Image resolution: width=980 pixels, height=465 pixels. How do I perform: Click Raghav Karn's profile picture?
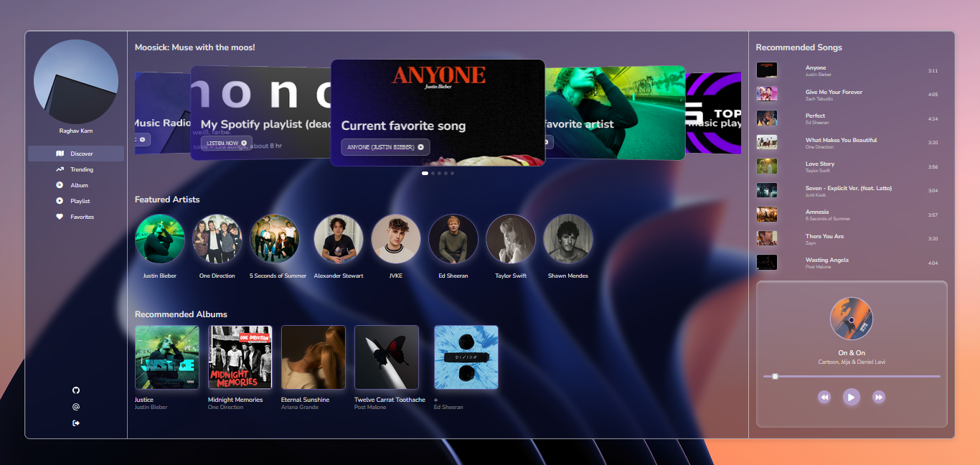[76, 82]
